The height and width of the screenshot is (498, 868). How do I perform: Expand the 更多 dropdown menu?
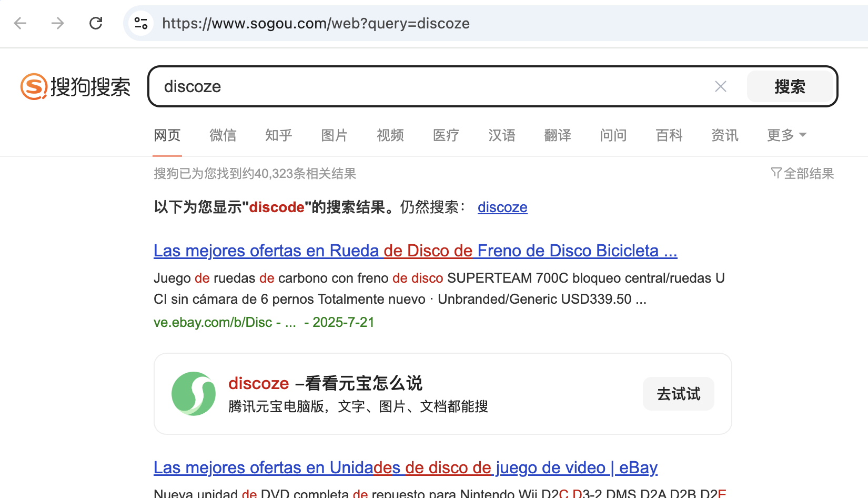786,135
